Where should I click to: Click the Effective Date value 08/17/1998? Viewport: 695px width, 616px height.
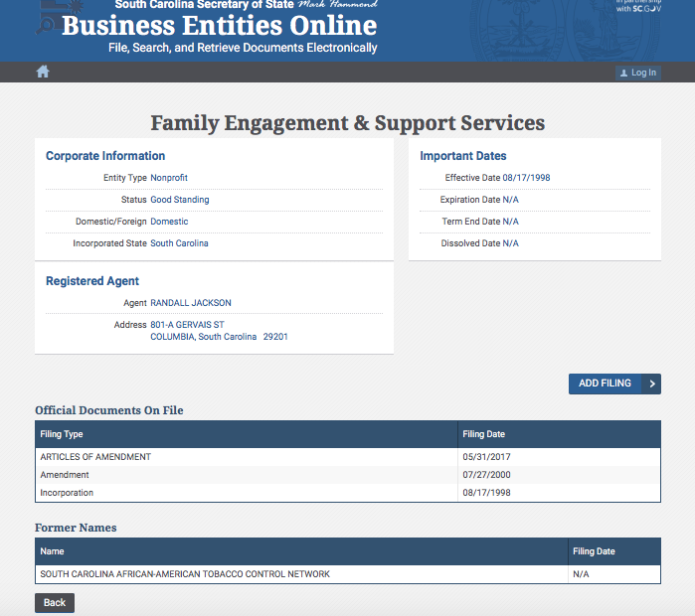click(x=526, y=178)
